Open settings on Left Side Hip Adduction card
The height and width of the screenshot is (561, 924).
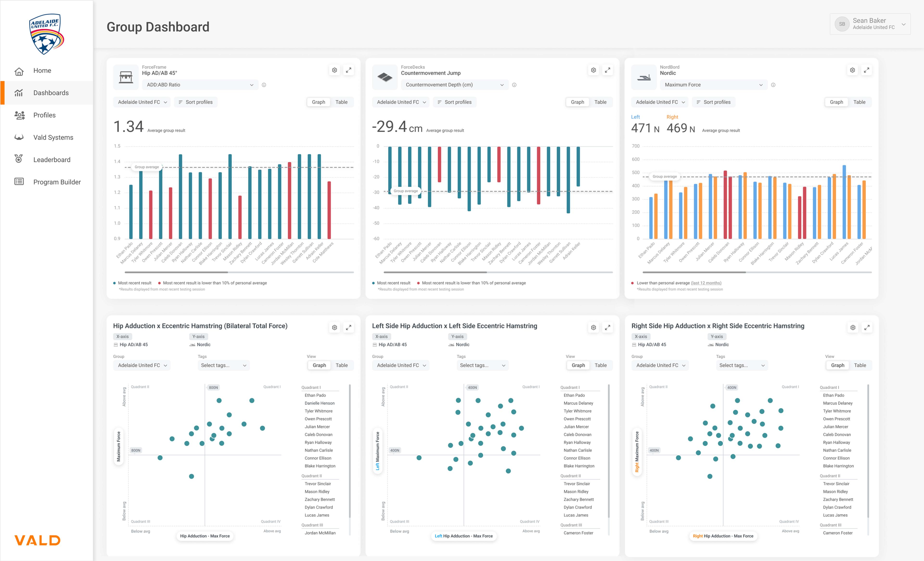tap(594, 327)
